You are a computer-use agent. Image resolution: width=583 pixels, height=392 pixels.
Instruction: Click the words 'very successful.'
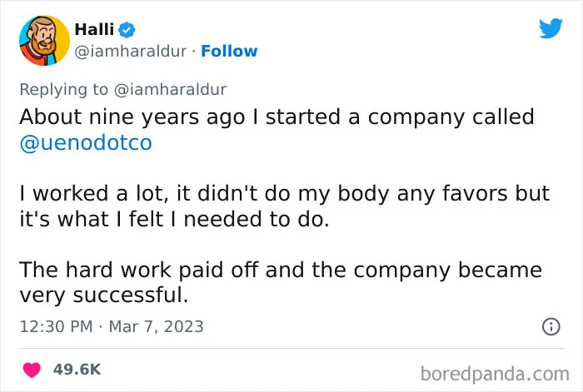coord(104,295)
